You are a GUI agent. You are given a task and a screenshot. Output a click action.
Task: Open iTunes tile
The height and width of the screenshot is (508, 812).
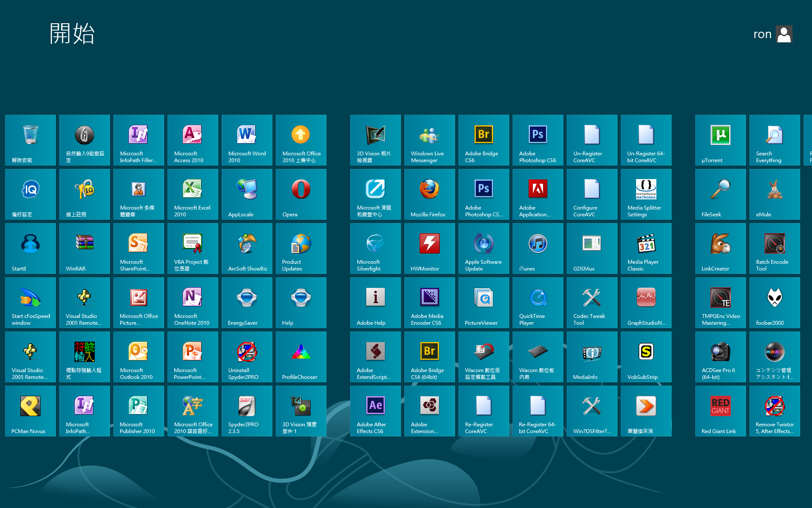[538, 248]
